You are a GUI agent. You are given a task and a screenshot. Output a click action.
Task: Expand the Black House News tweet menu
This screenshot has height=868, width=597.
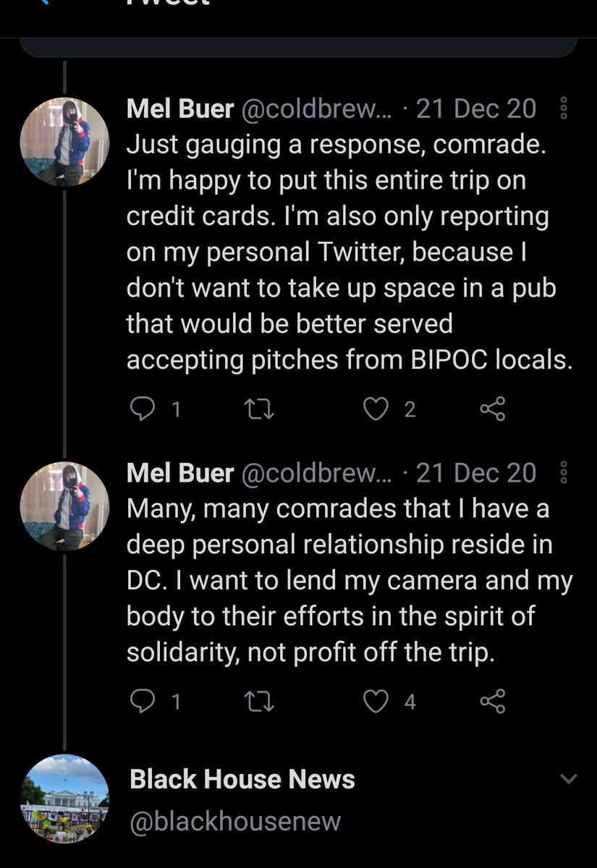click(570, 779)
